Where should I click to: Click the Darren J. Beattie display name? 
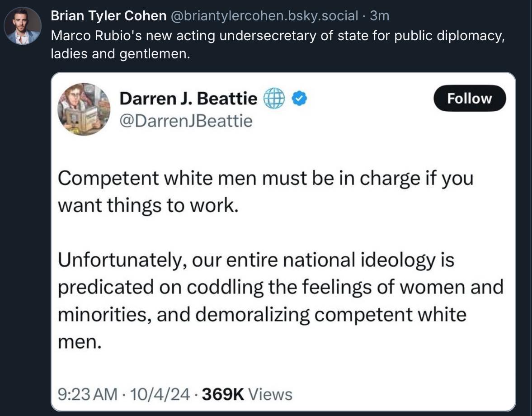pyautogui.click(x=188, y=99)
